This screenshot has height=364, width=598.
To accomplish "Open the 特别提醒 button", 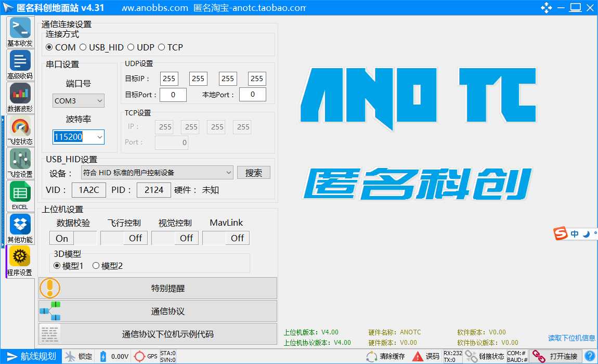I will [x=158, y=288].
